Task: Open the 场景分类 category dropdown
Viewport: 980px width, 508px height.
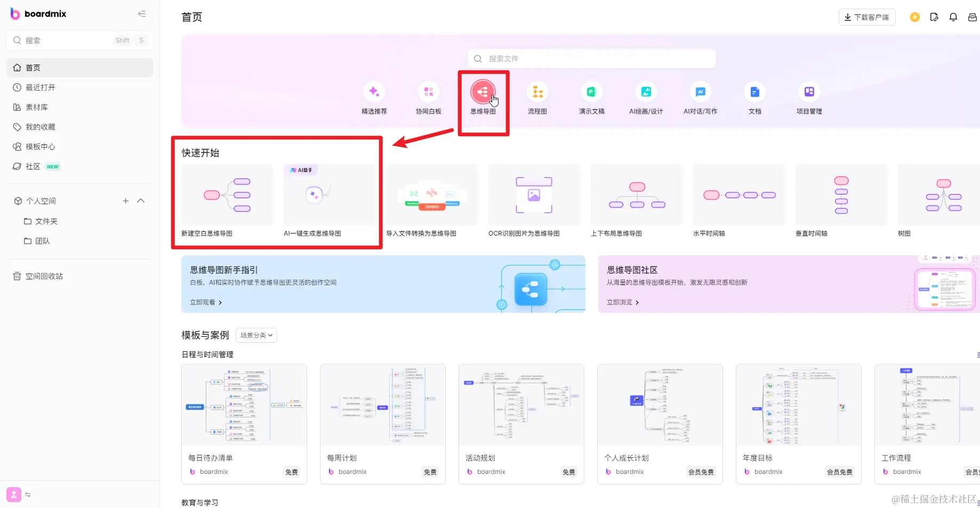Action: click(256, 335)
